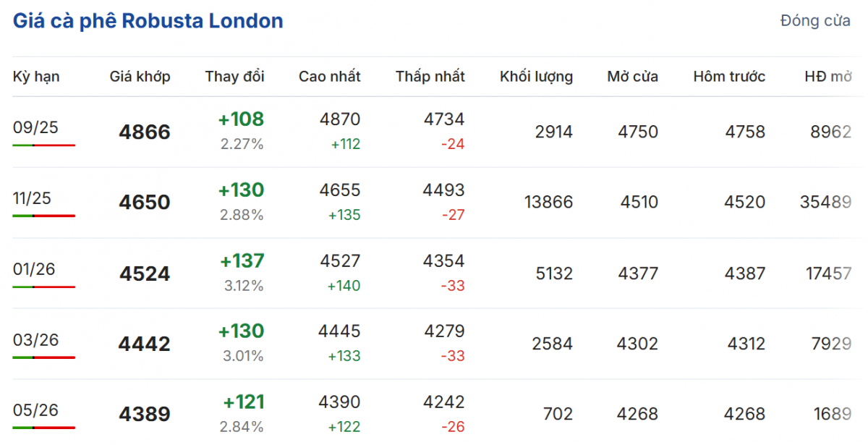Click matched price 4866
This screenshot has width=868, height=445.
point(145,132)
